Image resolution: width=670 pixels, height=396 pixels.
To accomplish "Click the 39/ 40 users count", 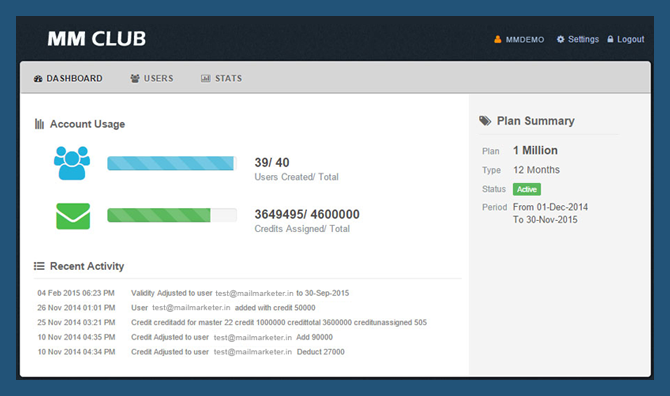I will pyautogui.click(x=272, y=163).
